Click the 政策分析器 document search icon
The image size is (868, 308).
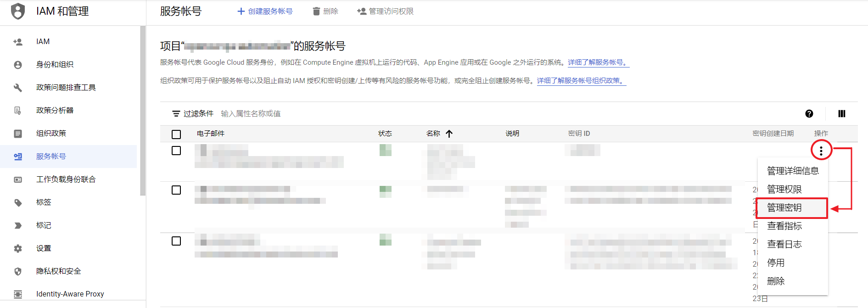(x=18, y=111)
